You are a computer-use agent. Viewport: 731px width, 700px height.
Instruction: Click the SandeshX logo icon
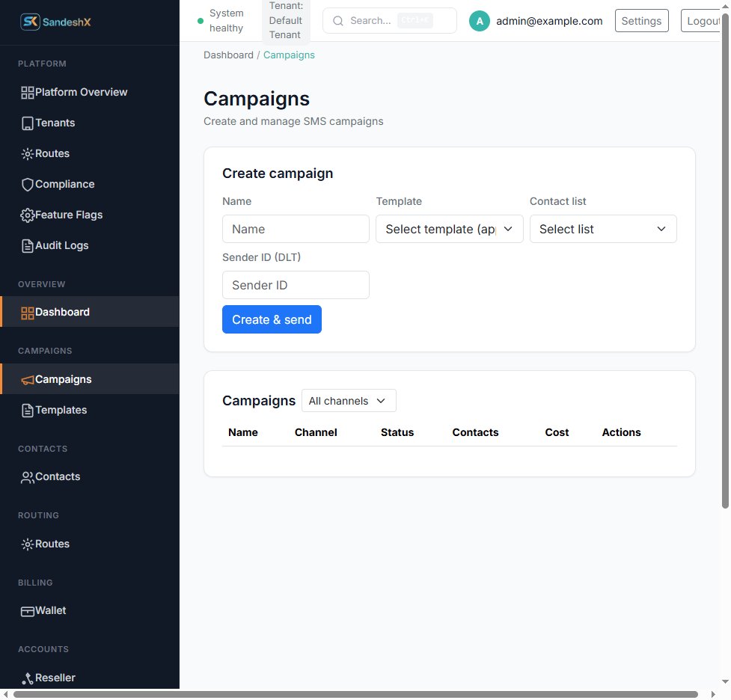[x=30, y=22]
